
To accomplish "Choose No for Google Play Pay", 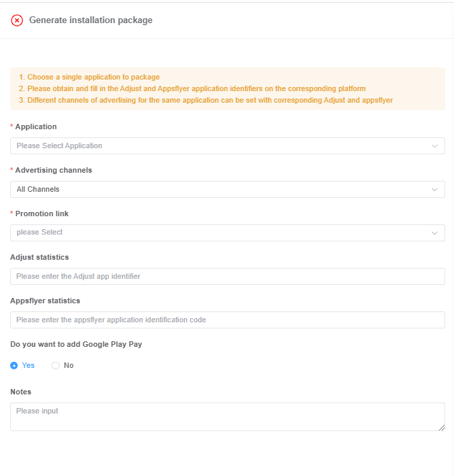I will tap(56, 366).
